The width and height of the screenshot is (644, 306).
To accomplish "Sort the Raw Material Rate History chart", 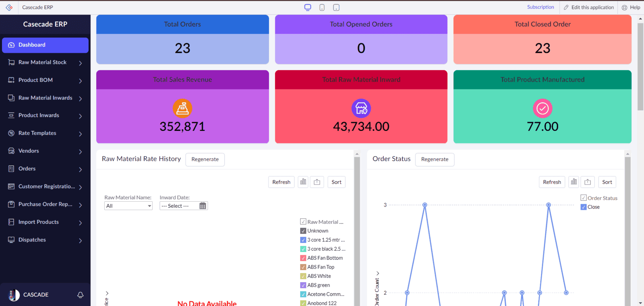I will click(x=336, y=182).
